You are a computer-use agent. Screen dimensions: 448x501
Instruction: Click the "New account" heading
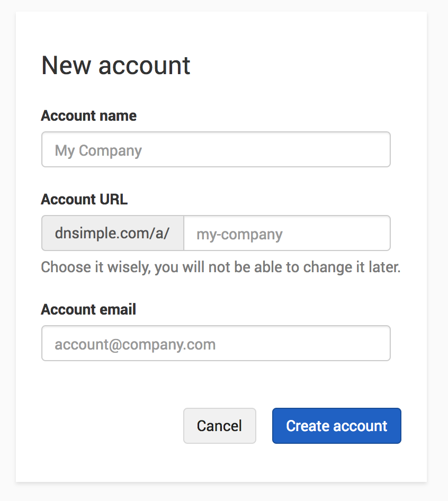(115, 66)
